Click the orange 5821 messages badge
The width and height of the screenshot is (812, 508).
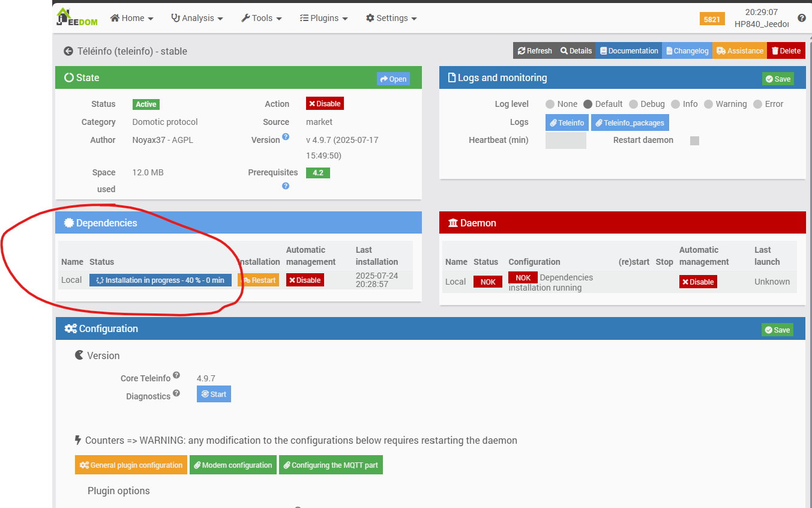712,19
